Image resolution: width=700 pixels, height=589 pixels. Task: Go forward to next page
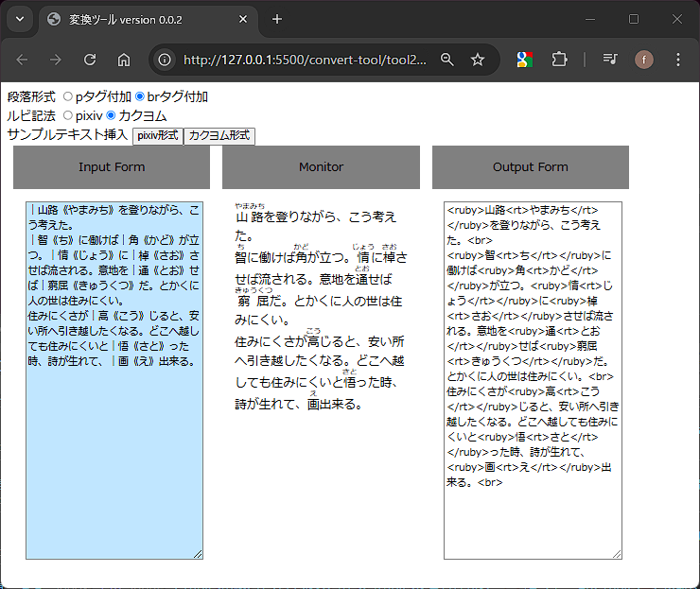point(56,60)
